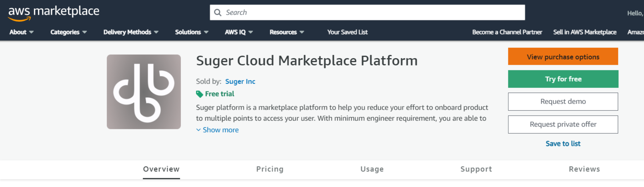Expand the Delivery Methods dropdown

click(x=131, y=32)
